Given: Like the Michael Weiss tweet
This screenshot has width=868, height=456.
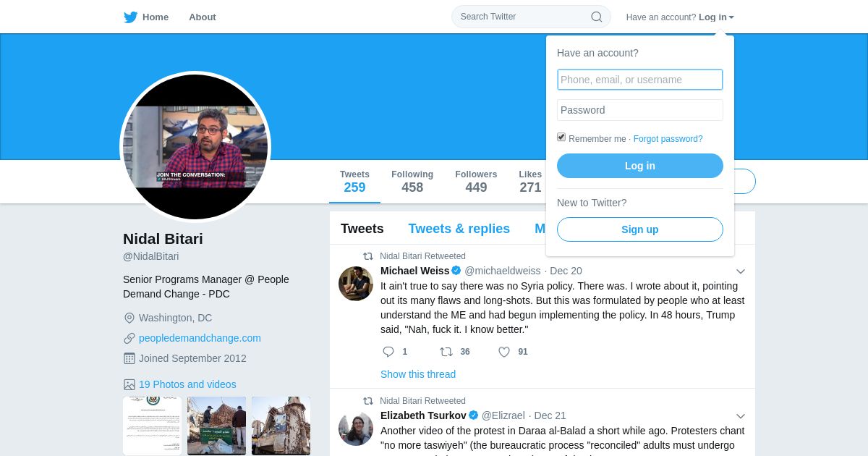Looking at the screenshot, I should 504,352.
